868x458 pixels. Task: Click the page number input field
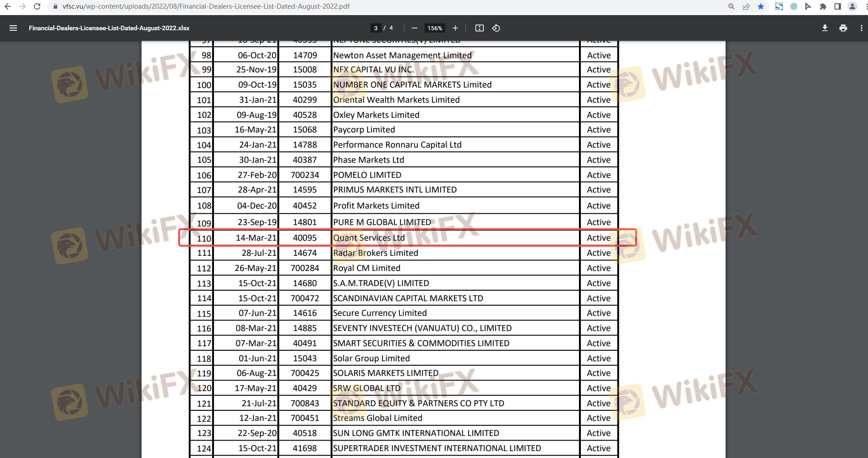pos(376,28)
